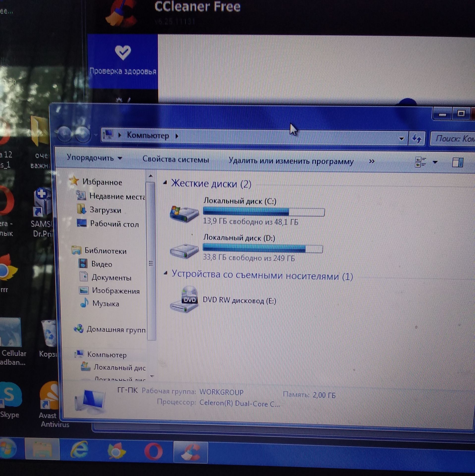Select DVD RW drive (E:) icon
The height and width of the screenshot is (476, 475).
tap(184, 299)
